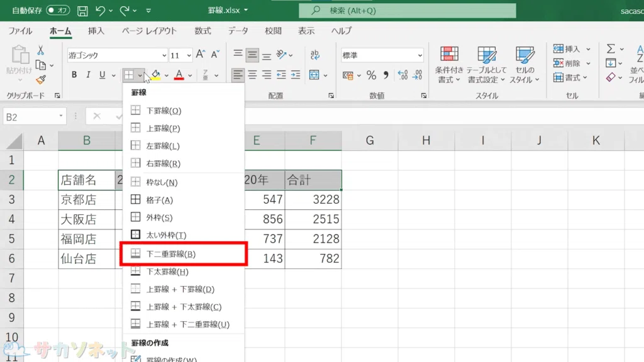
Task: Click the bottom align icon
Action: 267,55
